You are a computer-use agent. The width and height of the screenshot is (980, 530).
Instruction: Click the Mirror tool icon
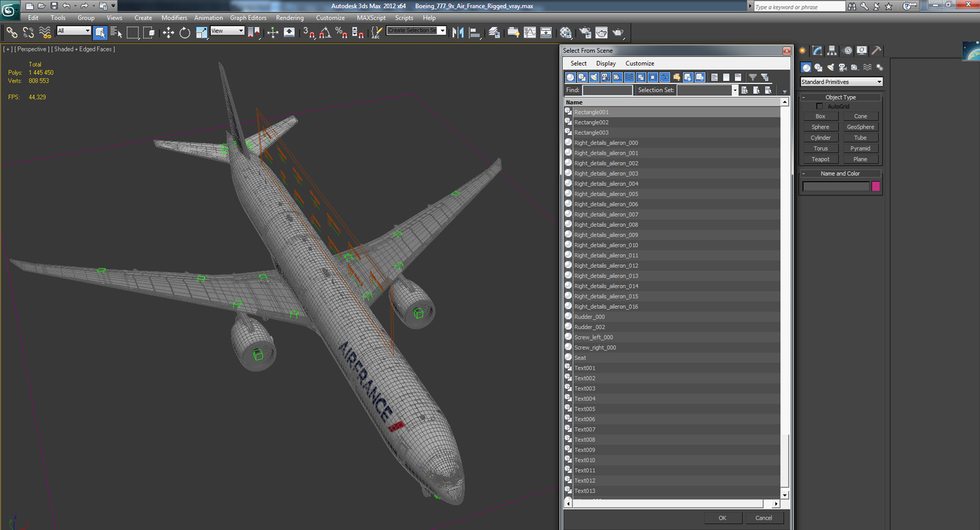coord(458,32)
